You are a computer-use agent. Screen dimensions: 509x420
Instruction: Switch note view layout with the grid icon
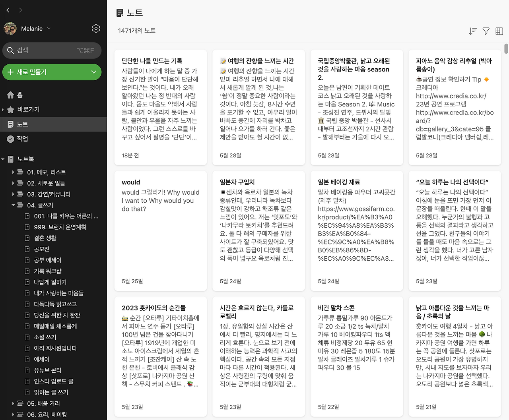tap(499, 31)
